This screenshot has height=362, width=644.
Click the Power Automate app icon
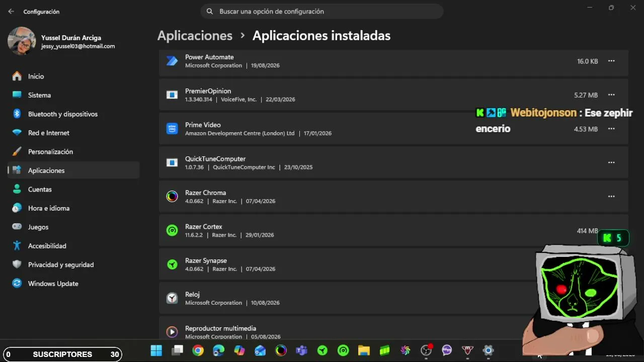(x=172, y=61)
